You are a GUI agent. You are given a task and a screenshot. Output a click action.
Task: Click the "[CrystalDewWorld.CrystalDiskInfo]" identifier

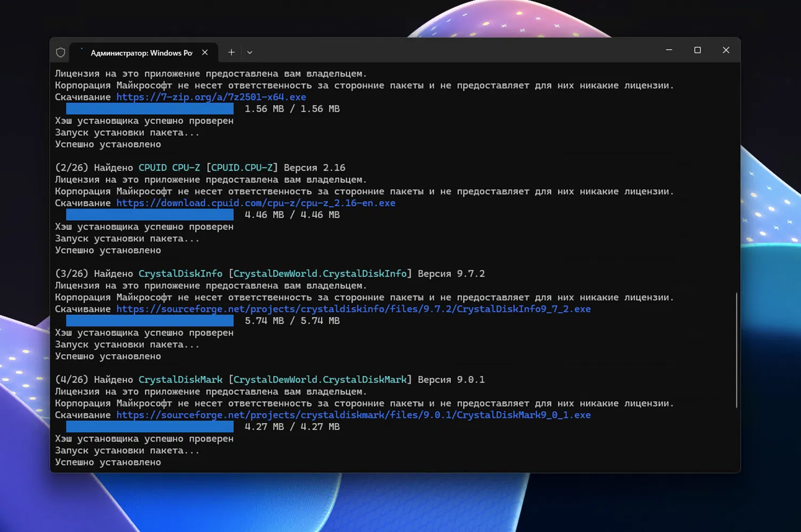320,273
